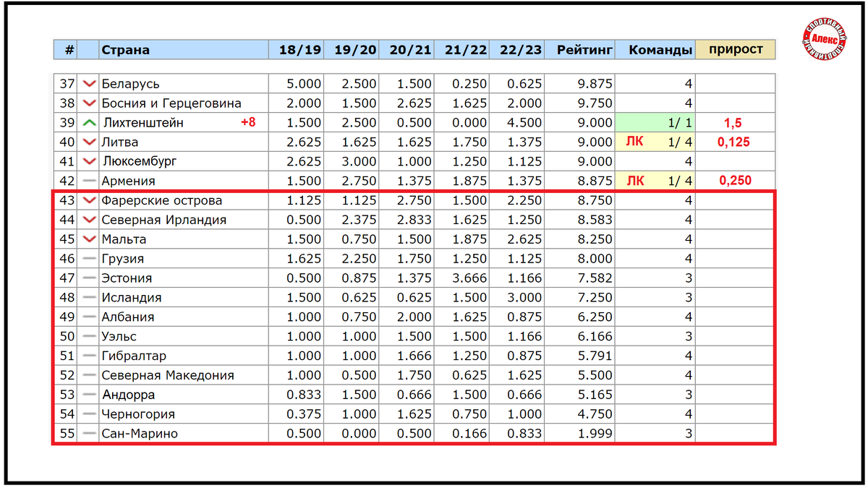The width and height of the screenshot is (868, 488).
Task: Click the gray dash icon beside Уэльс
Action: point(90,336)
